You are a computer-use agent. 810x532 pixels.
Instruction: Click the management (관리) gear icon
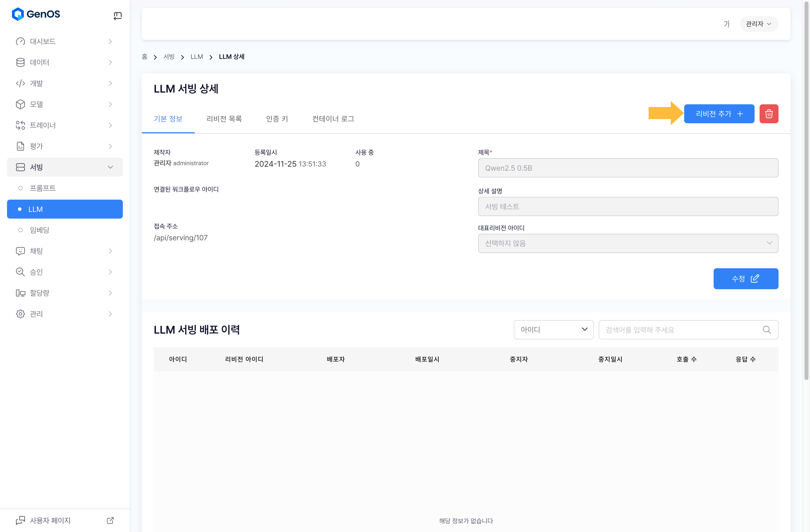click(20, 314)
